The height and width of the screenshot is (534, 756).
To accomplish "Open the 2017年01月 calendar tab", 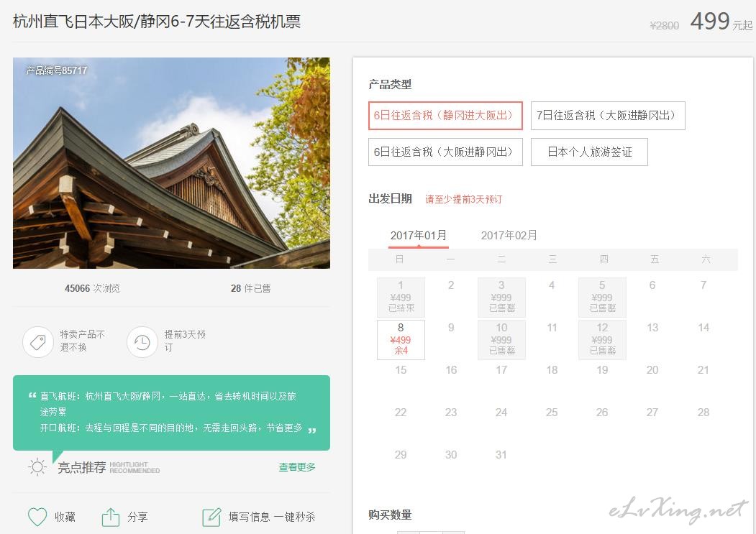I will coord(419,235).
